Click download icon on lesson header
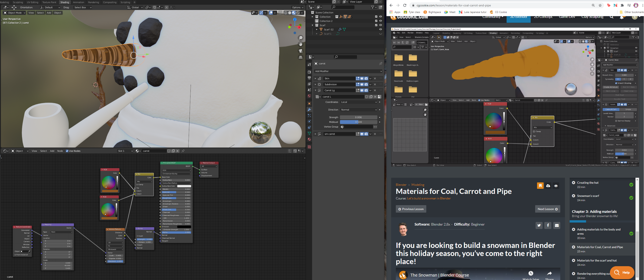Viewport: 644px width, 280px height. [548, 186]
